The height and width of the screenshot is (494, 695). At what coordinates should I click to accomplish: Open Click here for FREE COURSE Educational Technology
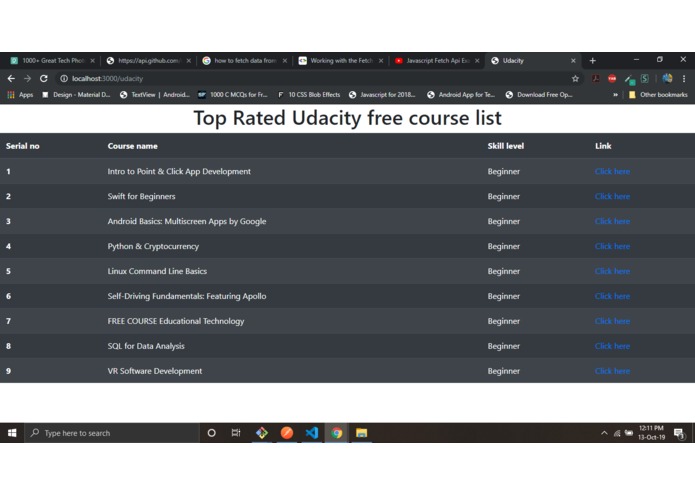(612, 321)
